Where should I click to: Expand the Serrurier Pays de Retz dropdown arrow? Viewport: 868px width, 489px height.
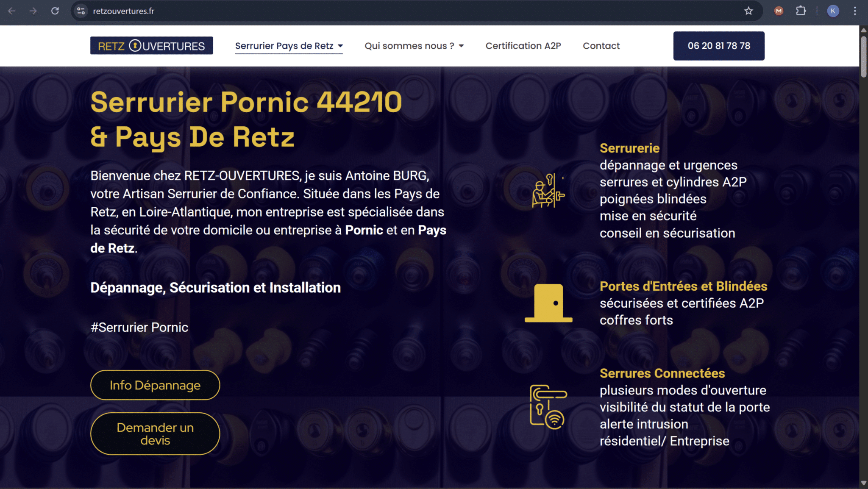pos(340,46)
